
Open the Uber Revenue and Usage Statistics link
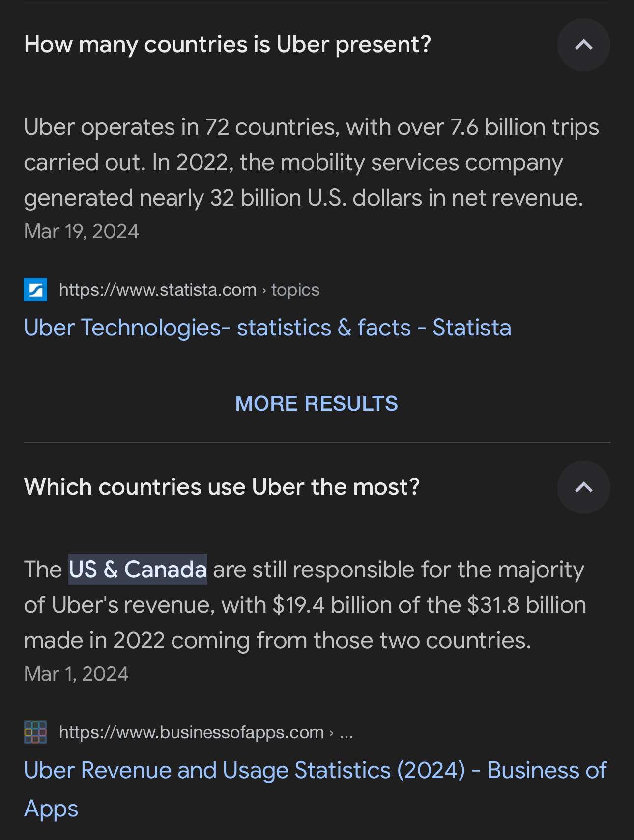click(x=315, y=770)
